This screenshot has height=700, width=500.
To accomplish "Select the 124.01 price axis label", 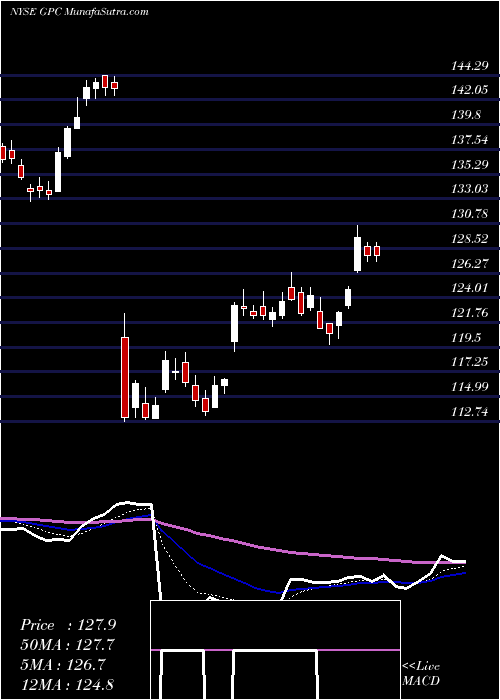I will tap(469, 288).
